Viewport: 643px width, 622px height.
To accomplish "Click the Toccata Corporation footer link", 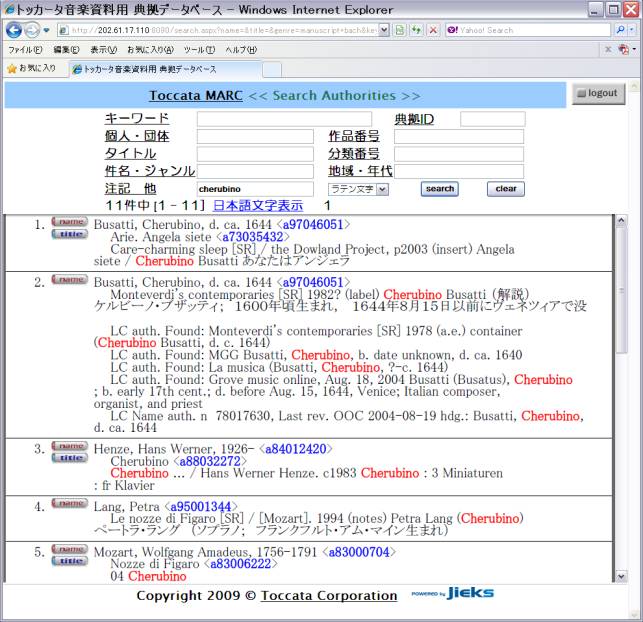I will [329, 595].
